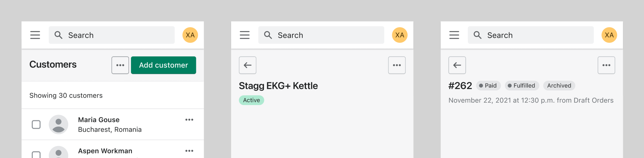Click Maria Gouse's avatar thumbnail
The height and width of the screenshot is (158, 644).
coord(59,124)
